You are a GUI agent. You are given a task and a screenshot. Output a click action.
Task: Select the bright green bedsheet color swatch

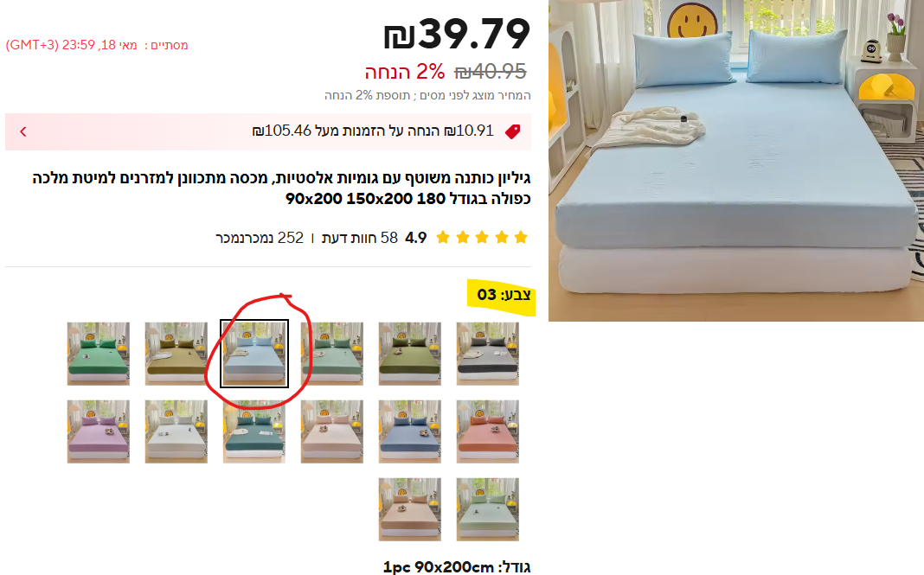(99, 354)
